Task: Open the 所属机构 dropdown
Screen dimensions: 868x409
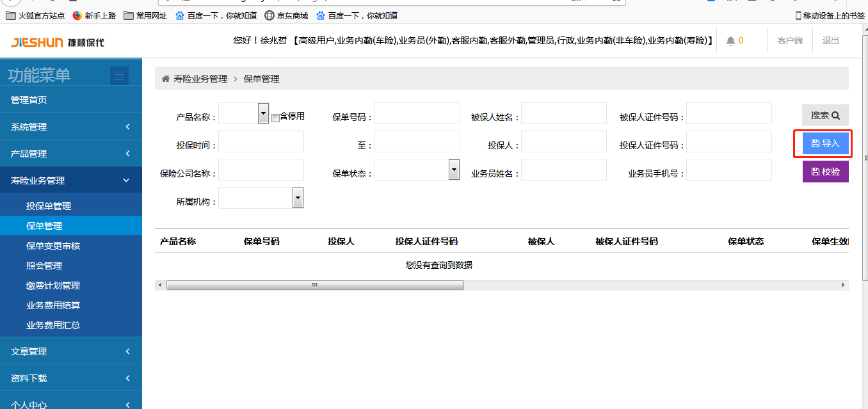Action: point(298,198)
